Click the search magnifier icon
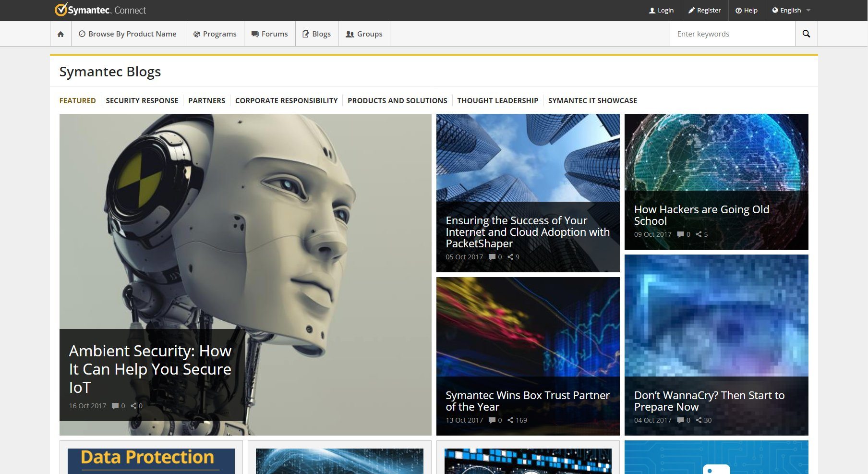Viewport: 868px width, 474px height. (x=806, y=34)
